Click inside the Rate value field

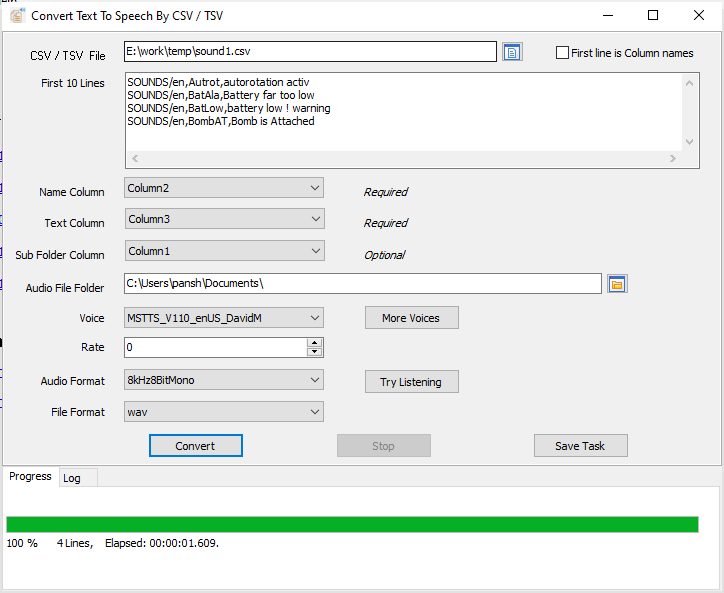click(216, 347)
